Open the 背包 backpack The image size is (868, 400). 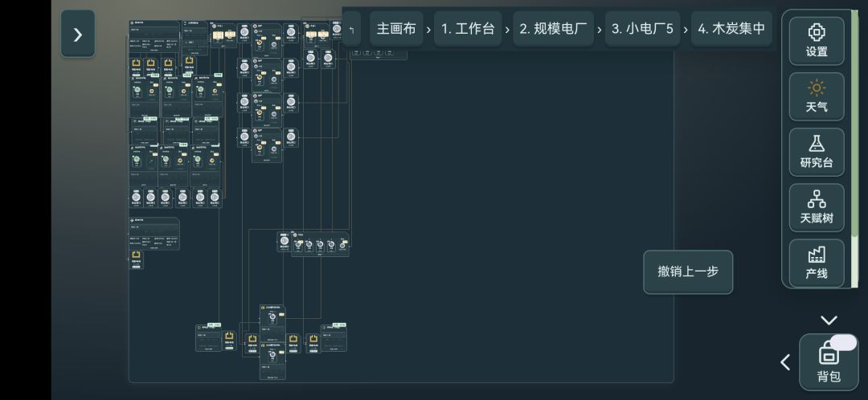tap(829, 362)
